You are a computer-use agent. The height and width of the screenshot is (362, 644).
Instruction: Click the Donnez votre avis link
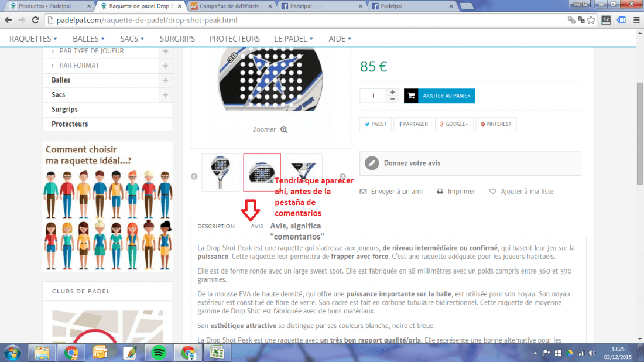(412, 163)
